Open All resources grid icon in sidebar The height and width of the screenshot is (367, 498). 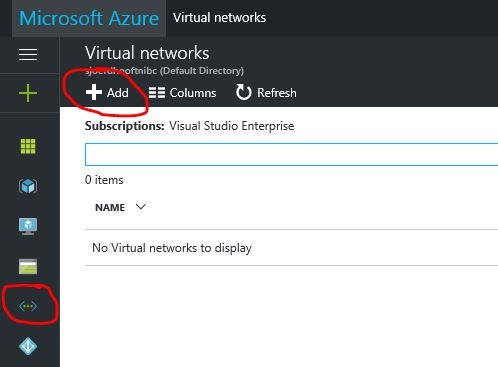[x=28, y=146]
